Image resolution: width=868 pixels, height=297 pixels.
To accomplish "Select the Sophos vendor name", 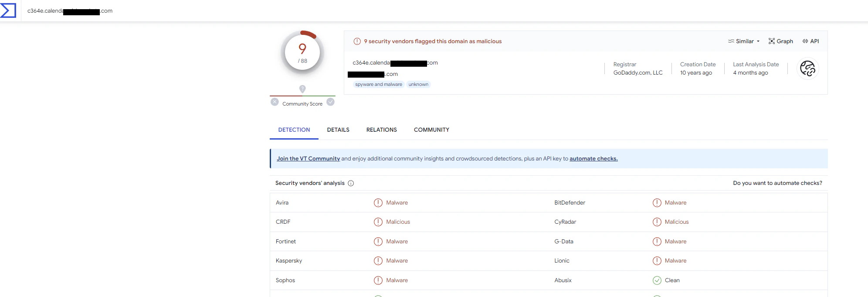I will tap(285, 280).
